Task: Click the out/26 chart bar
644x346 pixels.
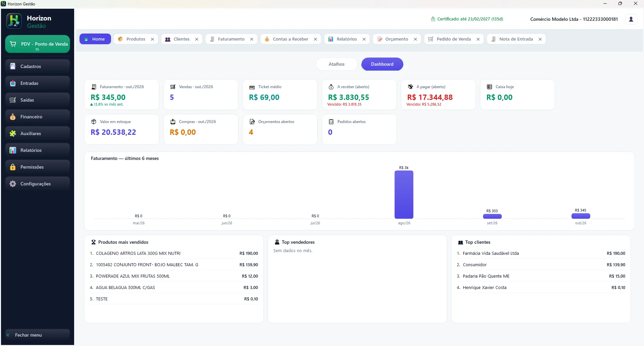Action: (x=581, y=216)
